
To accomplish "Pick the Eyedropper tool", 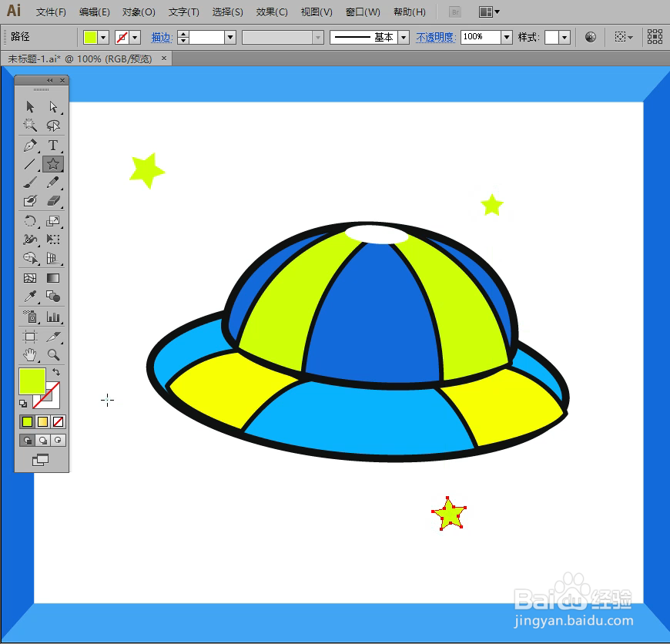I will coord(30,297).
